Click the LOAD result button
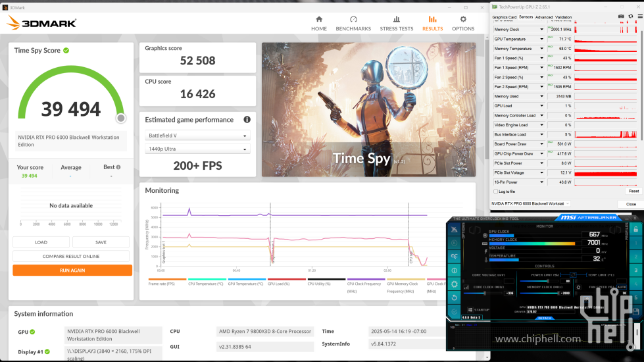This screenshot has height=362, width=644. click(41, 242)
